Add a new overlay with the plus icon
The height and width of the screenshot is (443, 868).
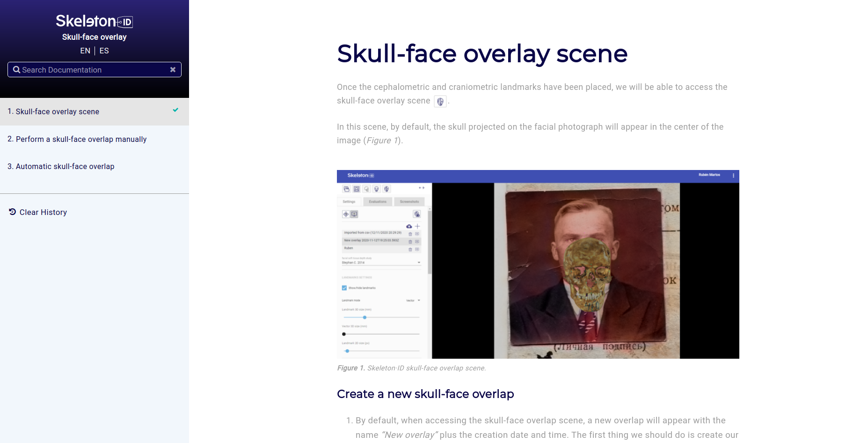[x=417, y=226]
